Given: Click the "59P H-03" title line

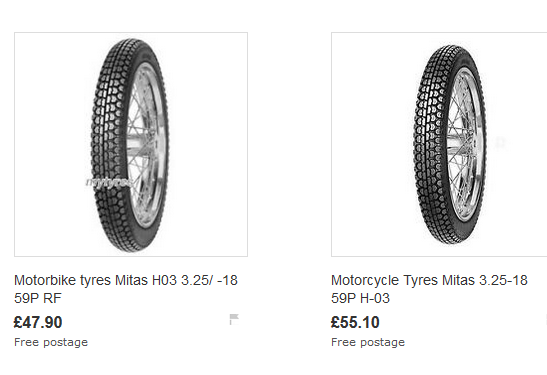Looking at the screenshot, I should pos(360,298).
